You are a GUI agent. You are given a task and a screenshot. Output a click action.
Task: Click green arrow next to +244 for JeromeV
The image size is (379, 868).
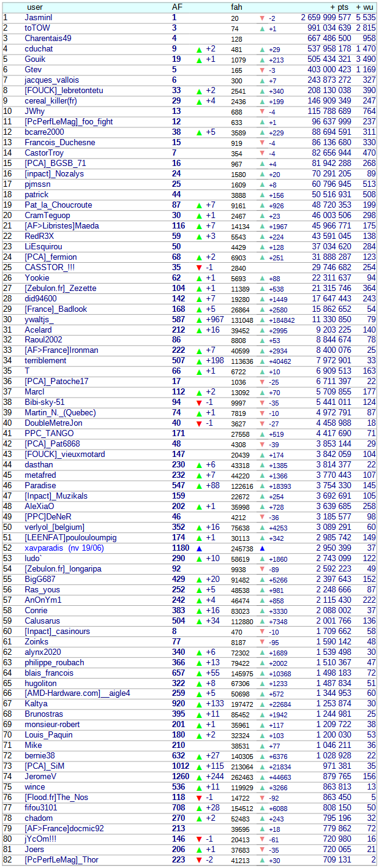[199, 776]
